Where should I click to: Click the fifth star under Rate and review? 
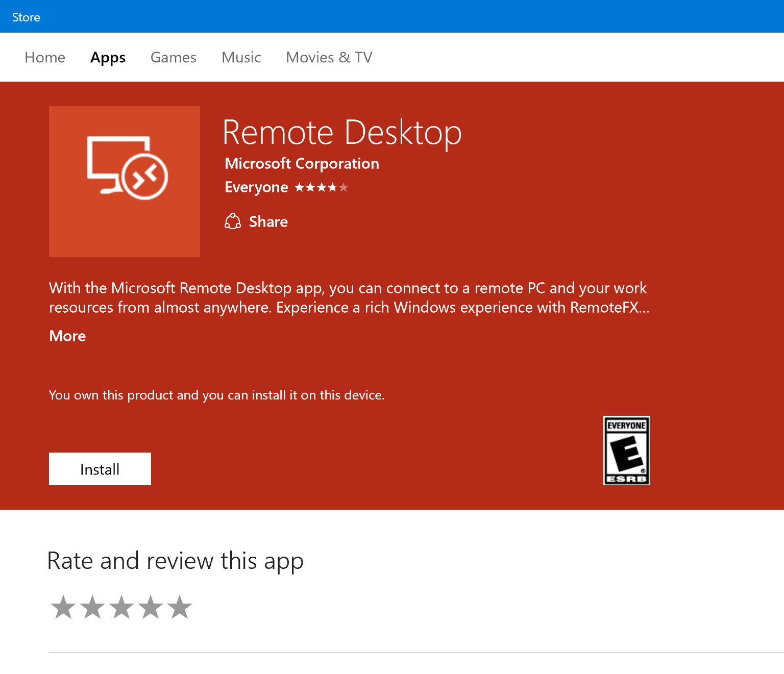[x=179, y=607]
